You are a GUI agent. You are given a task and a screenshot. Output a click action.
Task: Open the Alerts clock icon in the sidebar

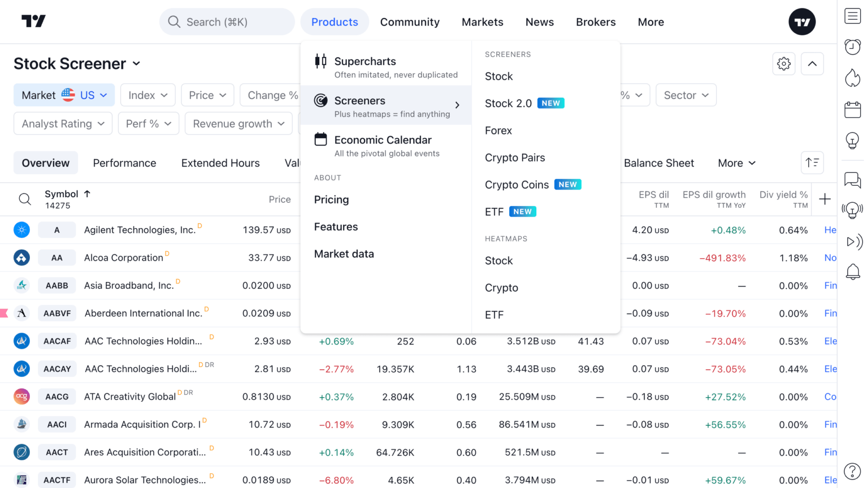[x=852, y=47]
